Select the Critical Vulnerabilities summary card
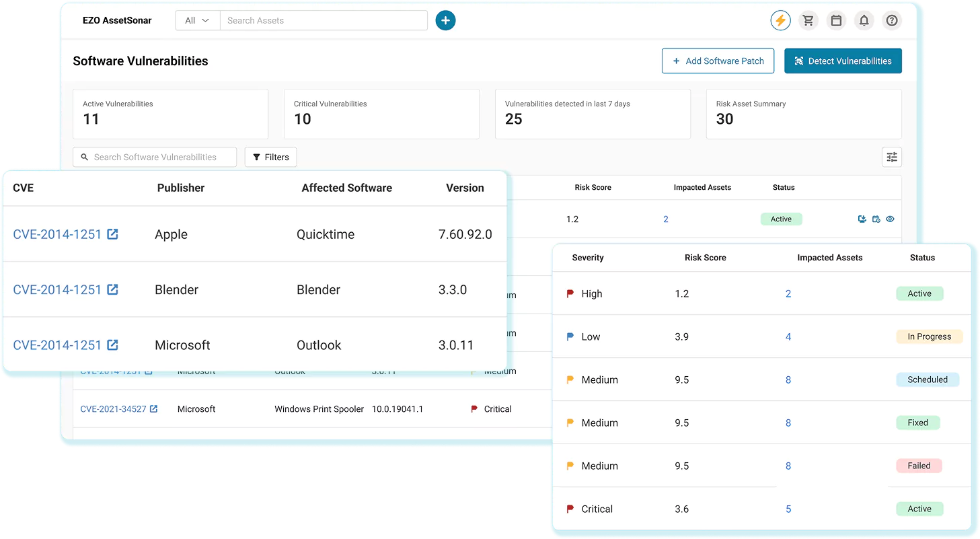Viewport: 980px width, 539px height. click(381, 114)
